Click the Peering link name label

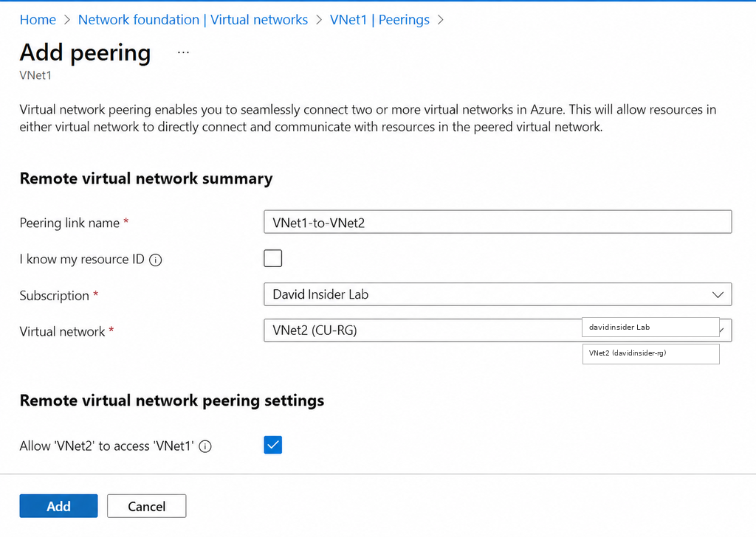[69, 223]
